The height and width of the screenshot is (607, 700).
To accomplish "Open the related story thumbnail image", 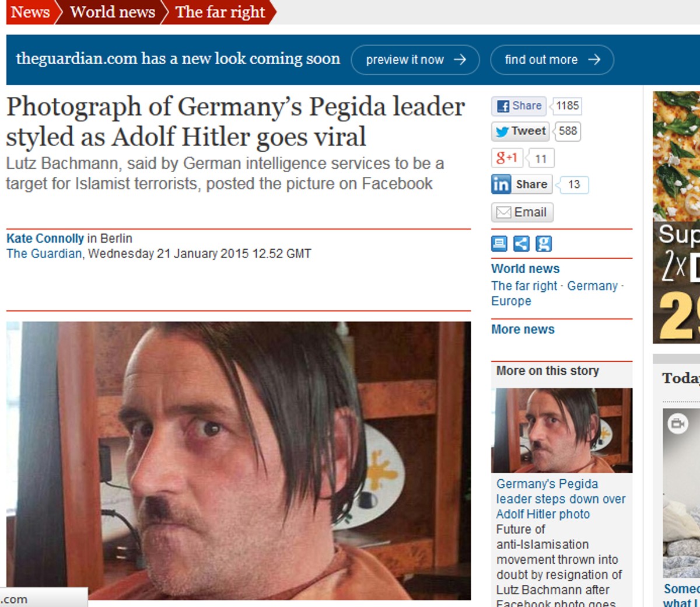I will tap(562, 430).
